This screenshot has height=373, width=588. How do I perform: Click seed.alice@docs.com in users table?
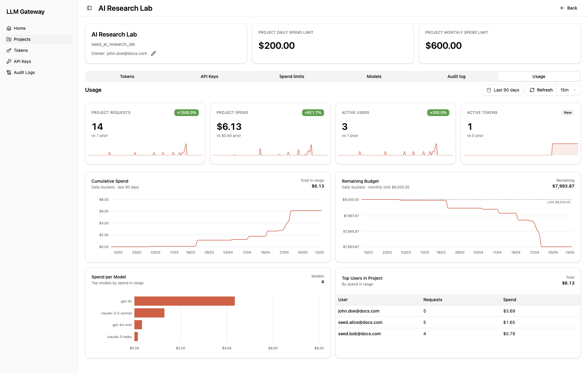coord(360,322)
